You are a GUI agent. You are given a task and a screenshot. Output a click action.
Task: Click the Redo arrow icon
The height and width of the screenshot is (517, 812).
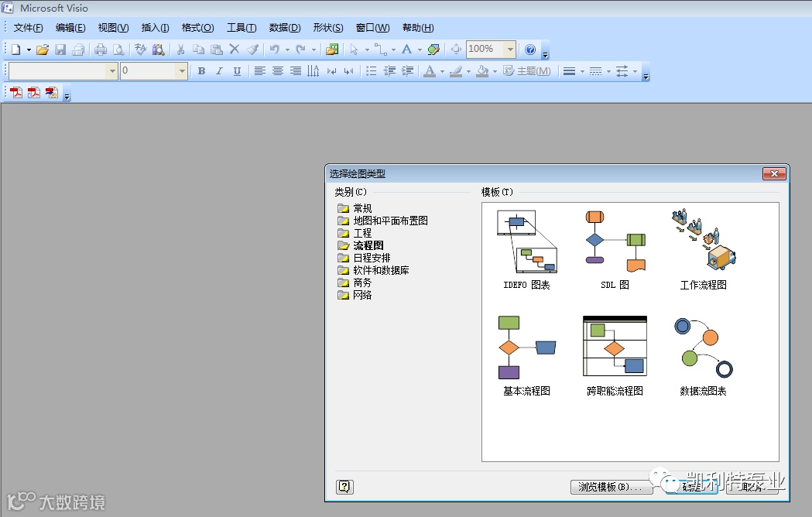(x=301, y=50)
